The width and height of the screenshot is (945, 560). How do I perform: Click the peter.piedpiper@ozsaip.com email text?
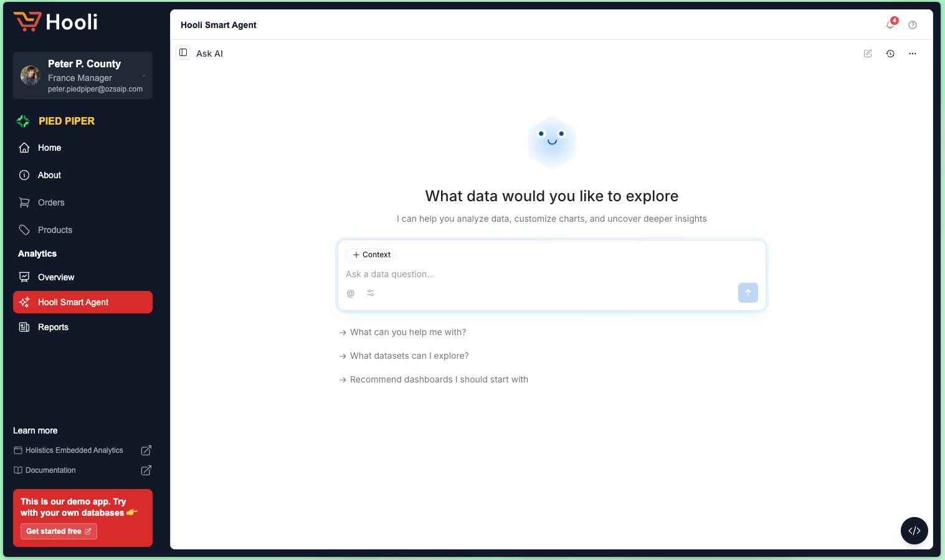[x=95, y=89]
